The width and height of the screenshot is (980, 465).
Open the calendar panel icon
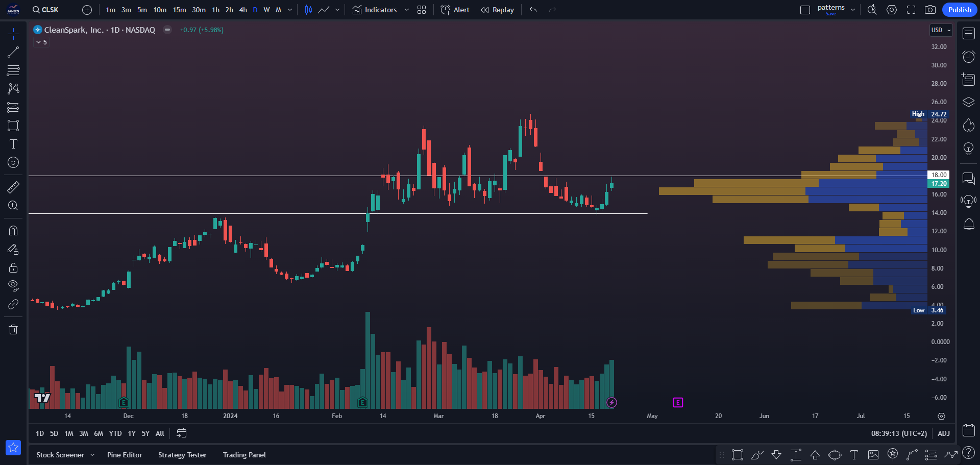tap(969, 430)
